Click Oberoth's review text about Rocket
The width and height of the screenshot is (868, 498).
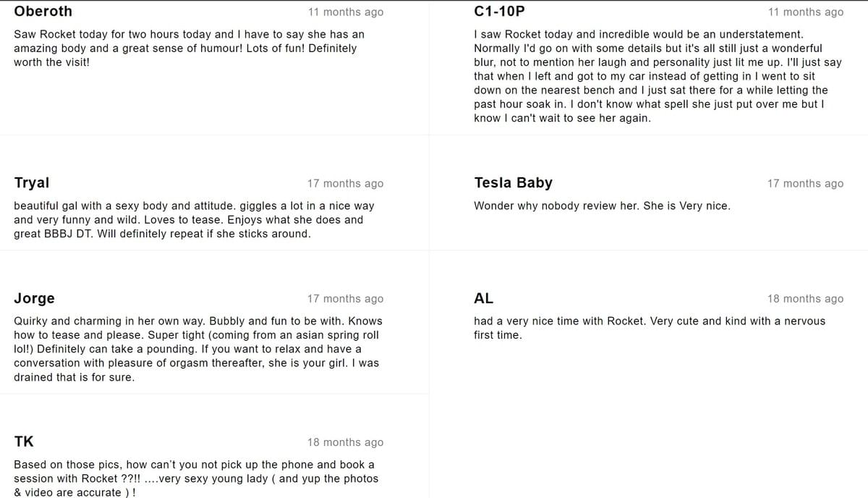pyautogui.click(x=190, y=48)
